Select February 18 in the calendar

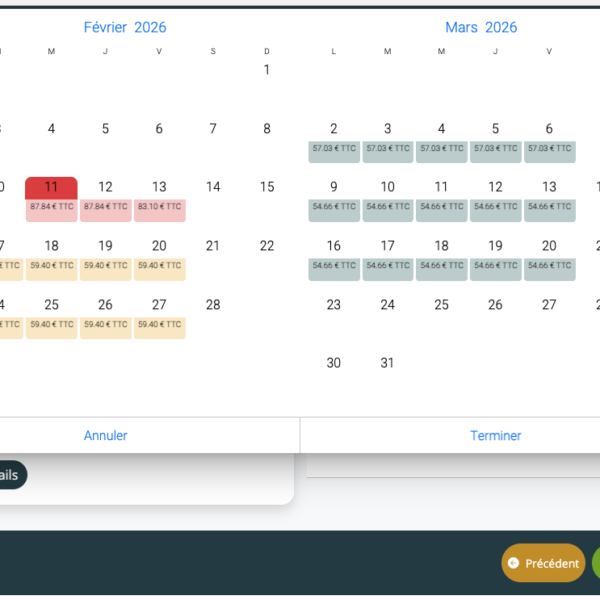(x=51, y=247)
